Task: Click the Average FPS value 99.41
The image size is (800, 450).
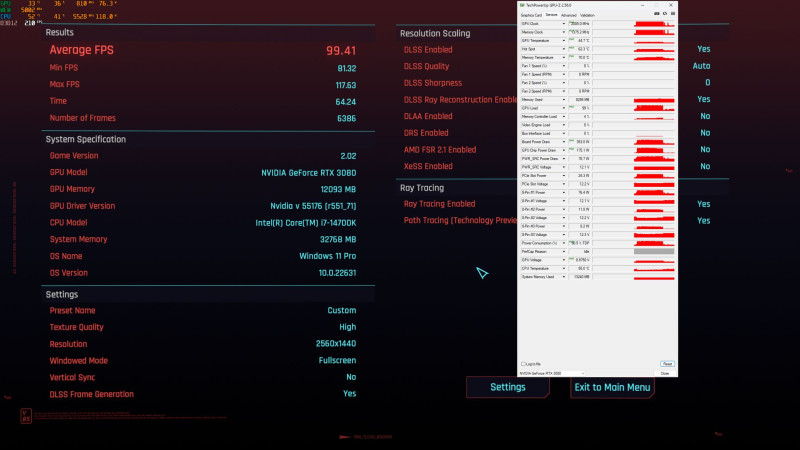Action: 341,51
